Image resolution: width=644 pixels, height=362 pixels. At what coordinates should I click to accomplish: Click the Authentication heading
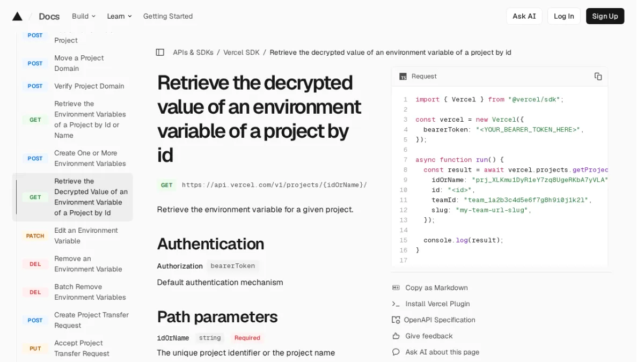pos(210,243)
